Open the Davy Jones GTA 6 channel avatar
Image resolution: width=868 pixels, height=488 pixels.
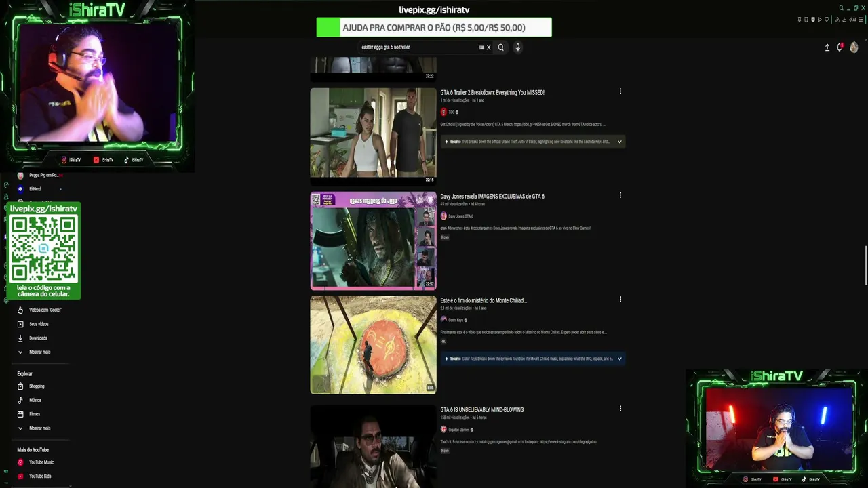tap(443, 216)
